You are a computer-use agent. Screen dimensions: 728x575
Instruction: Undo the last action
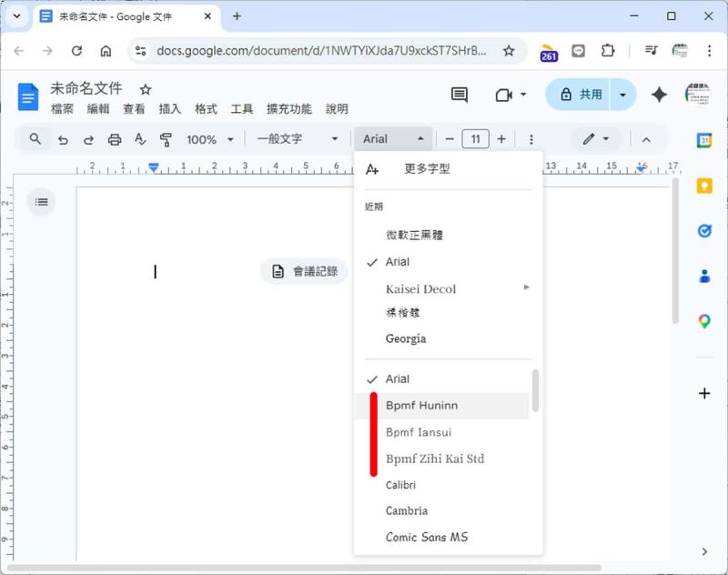click(62, 138)
